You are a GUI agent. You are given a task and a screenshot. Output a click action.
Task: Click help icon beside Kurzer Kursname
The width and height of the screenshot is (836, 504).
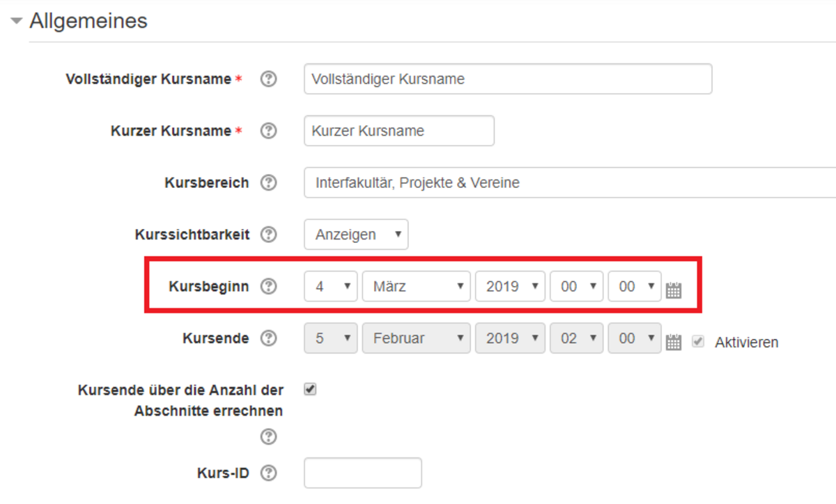point(268,131)
